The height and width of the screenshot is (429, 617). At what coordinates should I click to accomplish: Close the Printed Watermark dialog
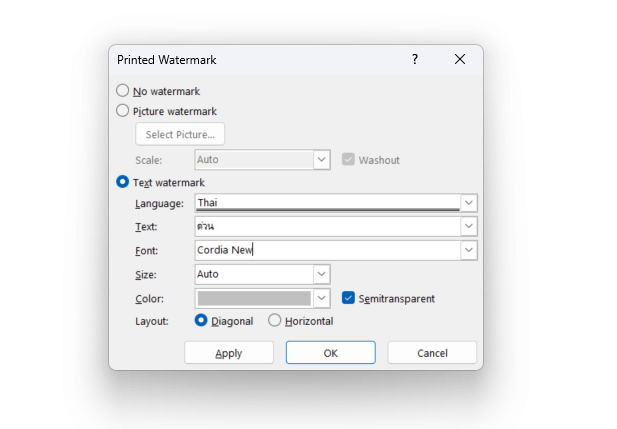[460, 59]
